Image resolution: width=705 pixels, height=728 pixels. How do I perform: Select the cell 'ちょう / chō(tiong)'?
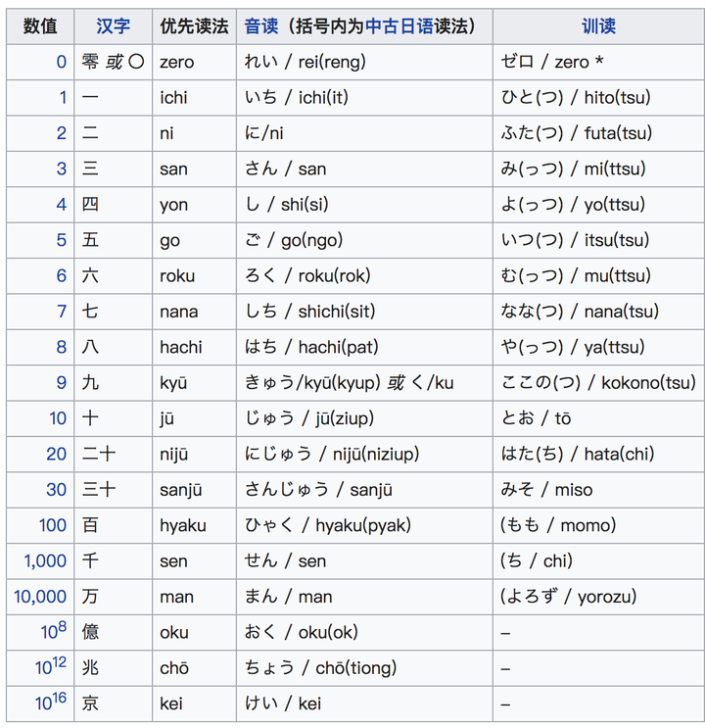coord(364,668)
